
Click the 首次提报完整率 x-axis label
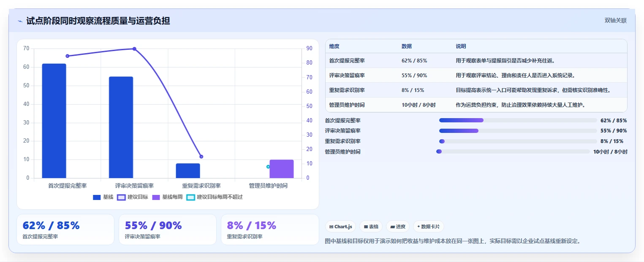point(68,186)
